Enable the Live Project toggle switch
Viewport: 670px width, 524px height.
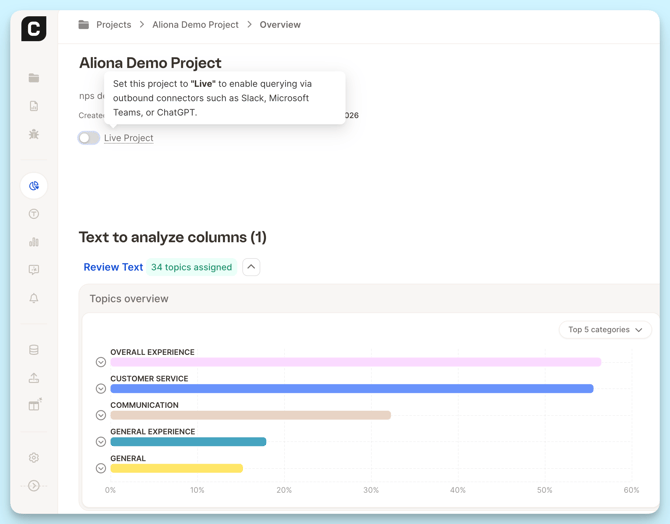click(x=89, y=138)
